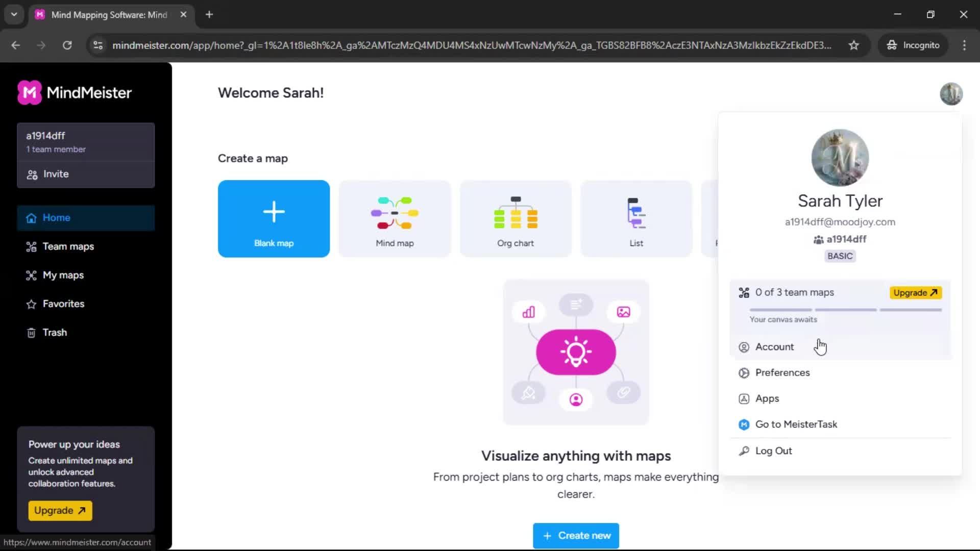Open Apps from profile menu

(x=841, y=398)
